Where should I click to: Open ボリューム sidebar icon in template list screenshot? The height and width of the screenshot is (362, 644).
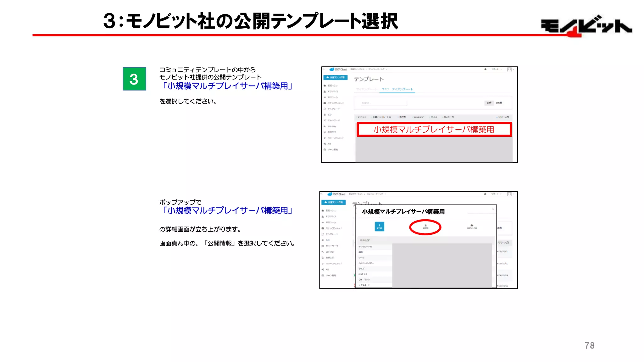[325, 97]
